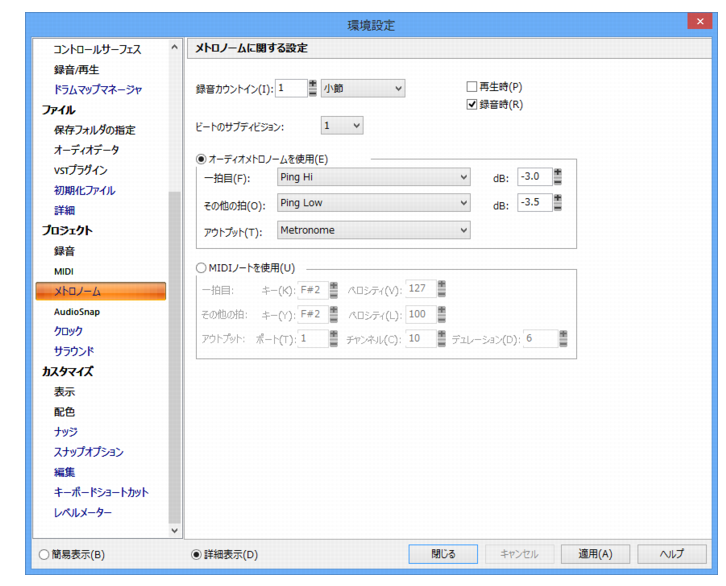Click the 適用(A) apply button

point(595,554)
